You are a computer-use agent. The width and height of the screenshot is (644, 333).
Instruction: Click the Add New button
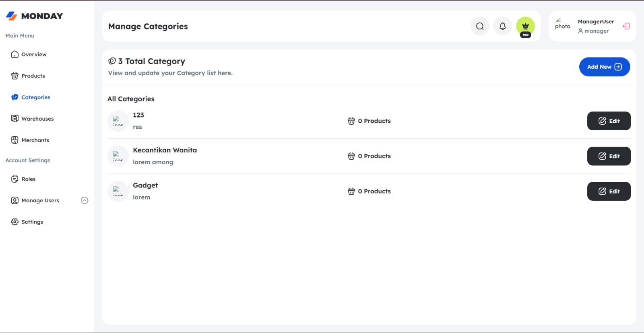coord(605,67)
